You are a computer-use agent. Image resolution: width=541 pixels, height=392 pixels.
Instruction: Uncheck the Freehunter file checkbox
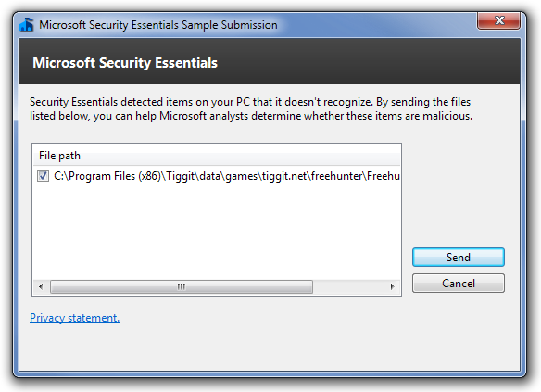(x=43, y=176)
